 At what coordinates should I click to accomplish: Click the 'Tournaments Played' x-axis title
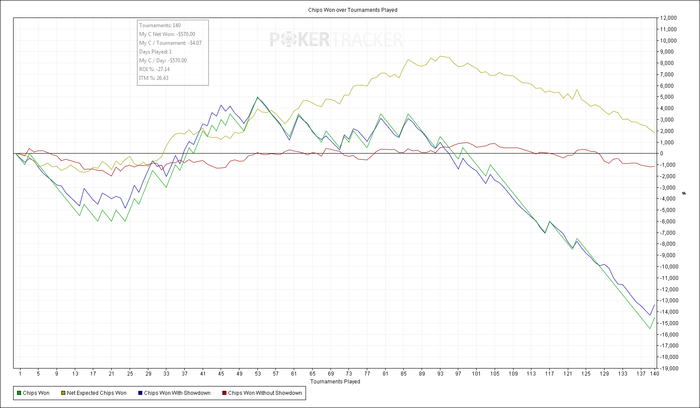335,382
